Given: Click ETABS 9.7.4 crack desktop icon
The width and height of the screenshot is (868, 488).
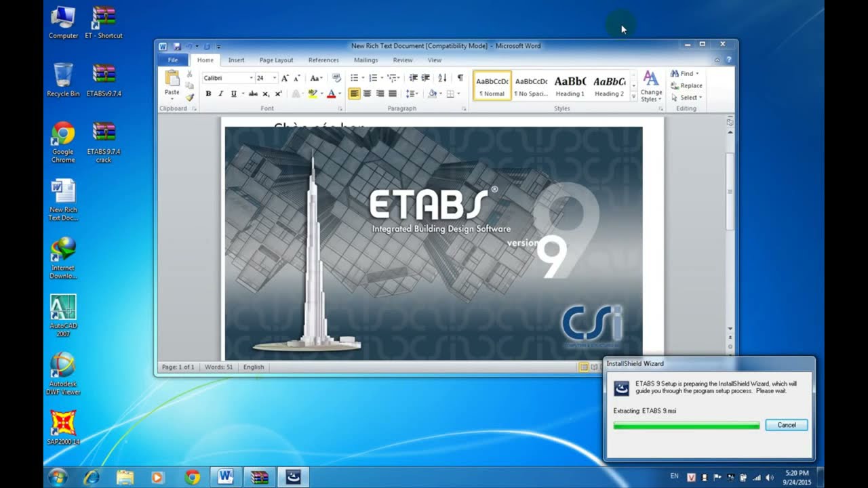Looking at the screenshot, I should [104, 142].
